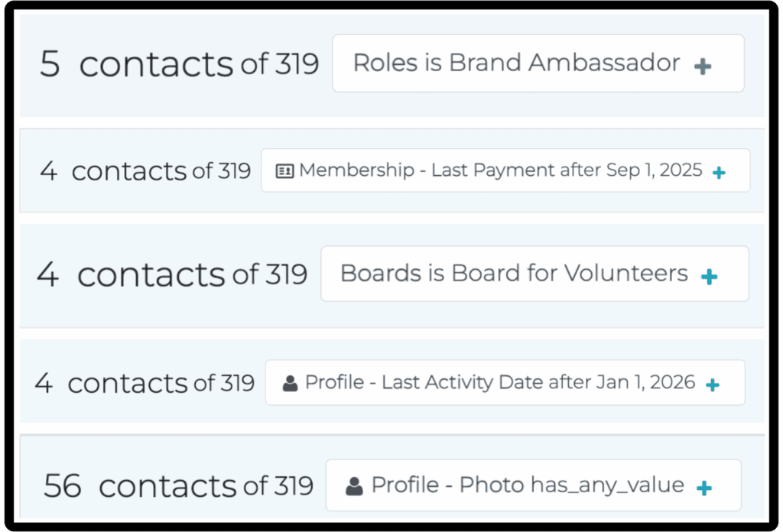Click 'of 319' in the Brand Ambassador row
The image size is (783, 532).
(x=280, y=65)
